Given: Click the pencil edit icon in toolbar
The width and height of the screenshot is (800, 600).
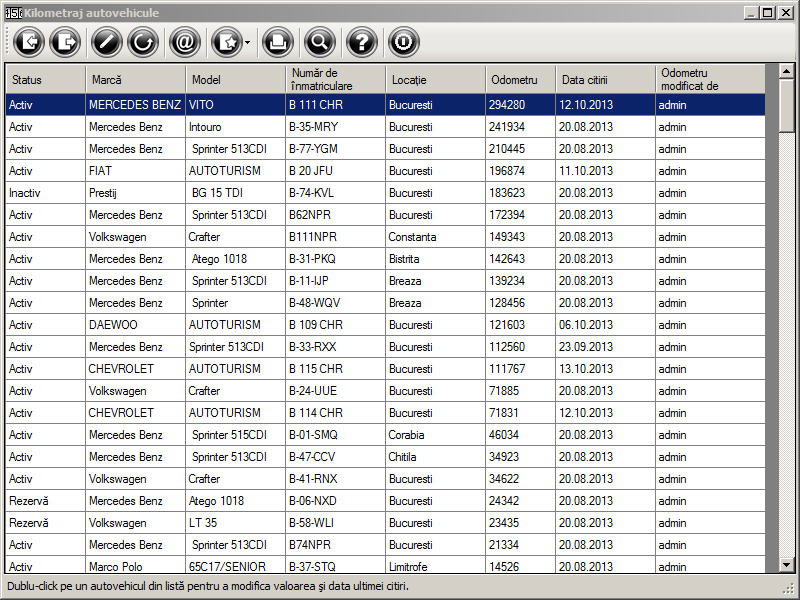Looking at the screenshot, I should [x=107, y=42].
